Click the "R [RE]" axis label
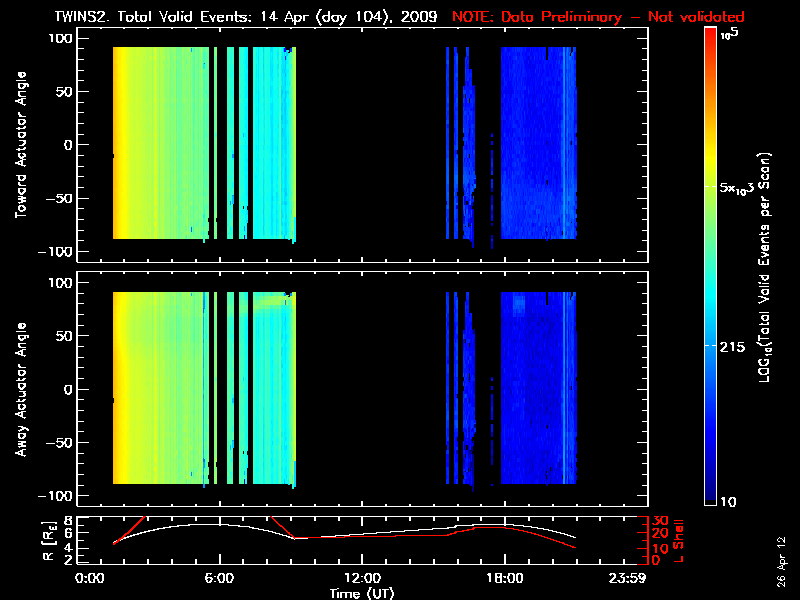This screenshot has height=600, width=800. tap(49, 541)
